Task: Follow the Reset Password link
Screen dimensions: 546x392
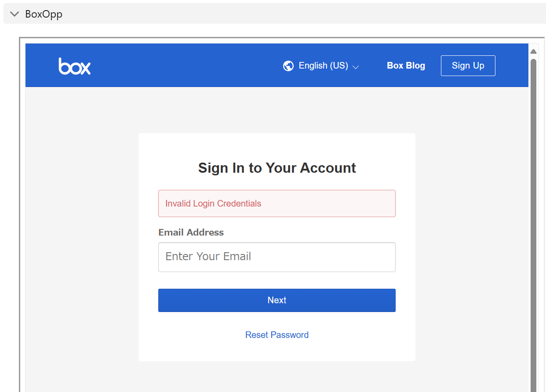Action: point(277,335)
